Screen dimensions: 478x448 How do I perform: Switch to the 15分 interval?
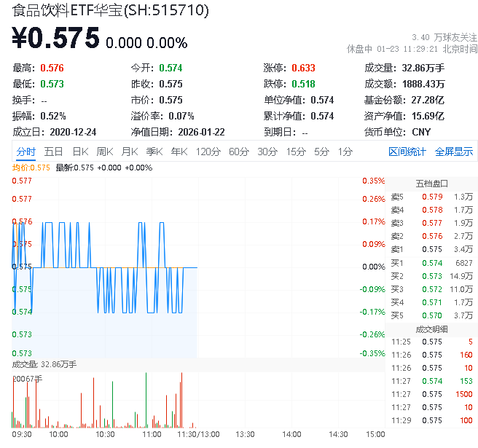click(x=296, y=152)
